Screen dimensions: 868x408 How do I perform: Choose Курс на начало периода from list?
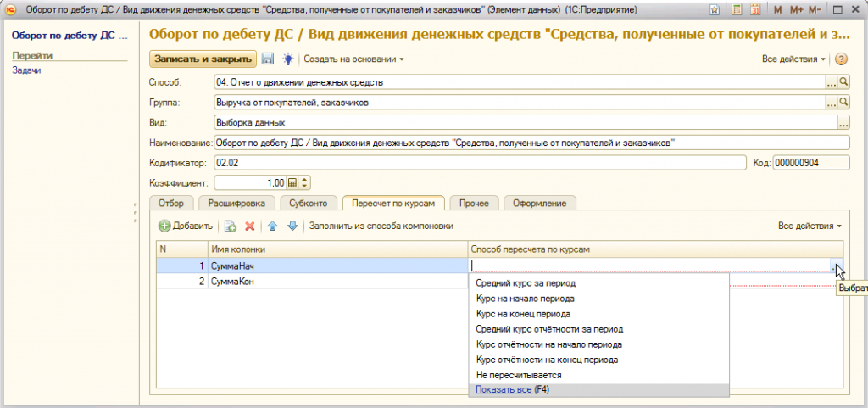tap(526, 299)
